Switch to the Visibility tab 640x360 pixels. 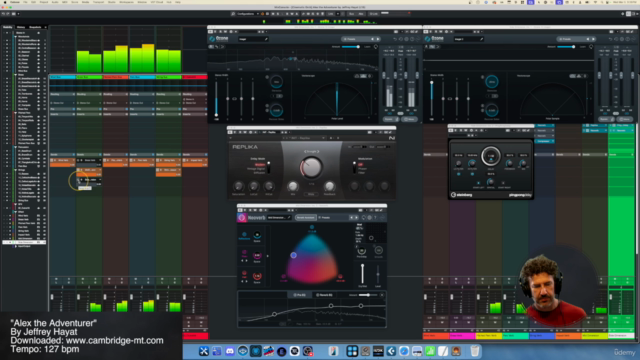pos(8,27)
